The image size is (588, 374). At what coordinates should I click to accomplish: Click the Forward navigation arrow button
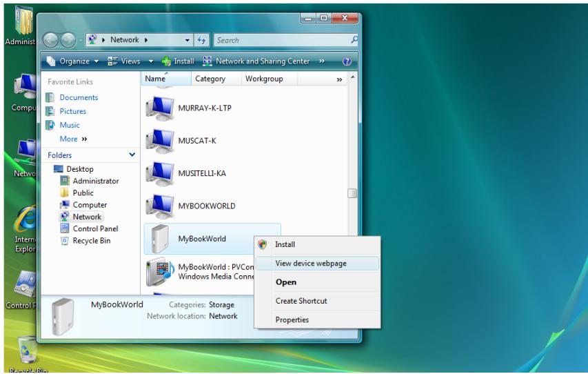coord(68,40)
